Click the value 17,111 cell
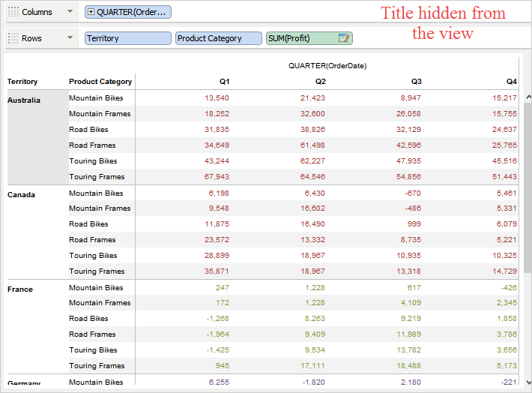Screen dimensions: 532x393 tap(312, 366)
